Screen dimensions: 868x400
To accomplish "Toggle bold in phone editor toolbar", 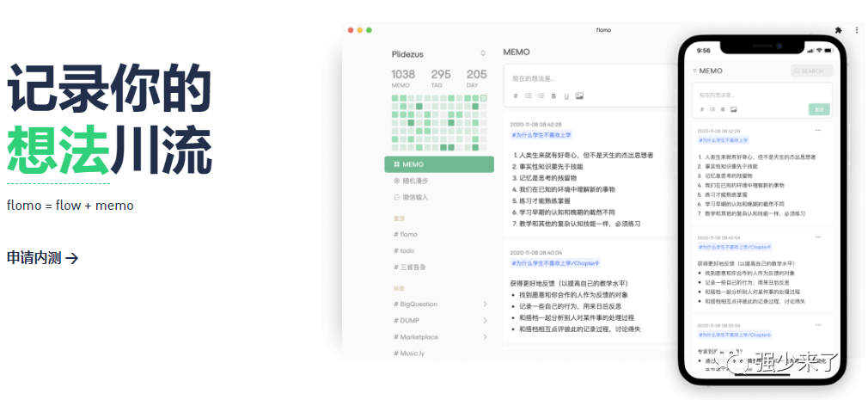I will (723, 109).
